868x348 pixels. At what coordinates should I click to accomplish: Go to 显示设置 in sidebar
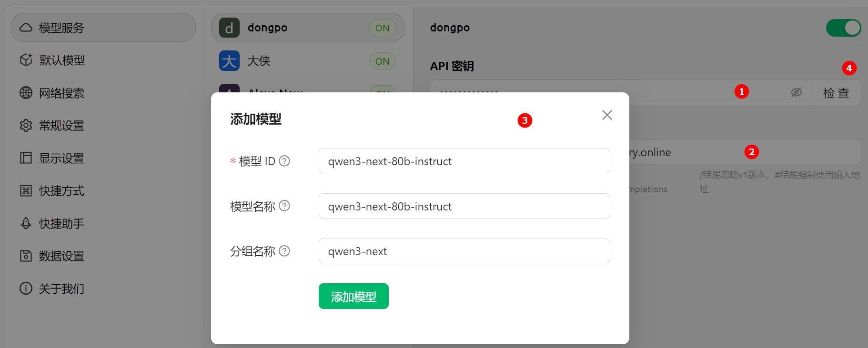click(x=61, y=158)
